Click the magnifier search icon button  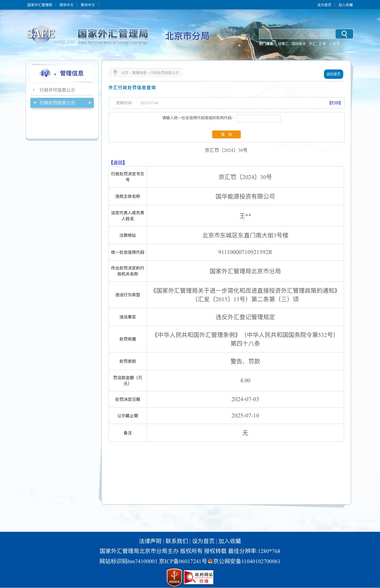344,34
